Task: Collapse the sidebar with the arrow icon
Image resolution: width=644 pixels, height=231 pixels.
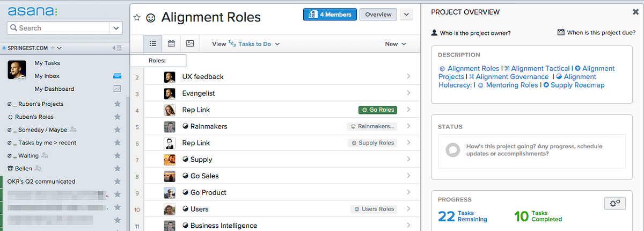Action: [117, 48]
